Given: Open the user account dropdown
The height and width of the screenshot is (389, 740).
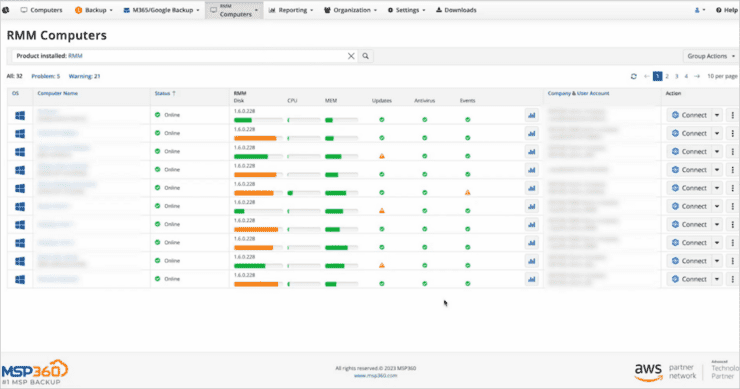Looking at the screenshot, I should pos(700,10).
